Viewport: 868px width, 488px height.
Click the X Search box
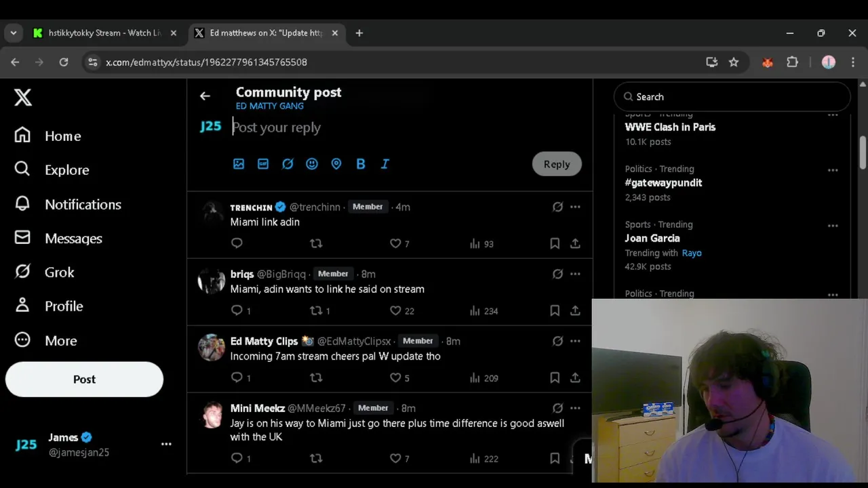[732, 97]
